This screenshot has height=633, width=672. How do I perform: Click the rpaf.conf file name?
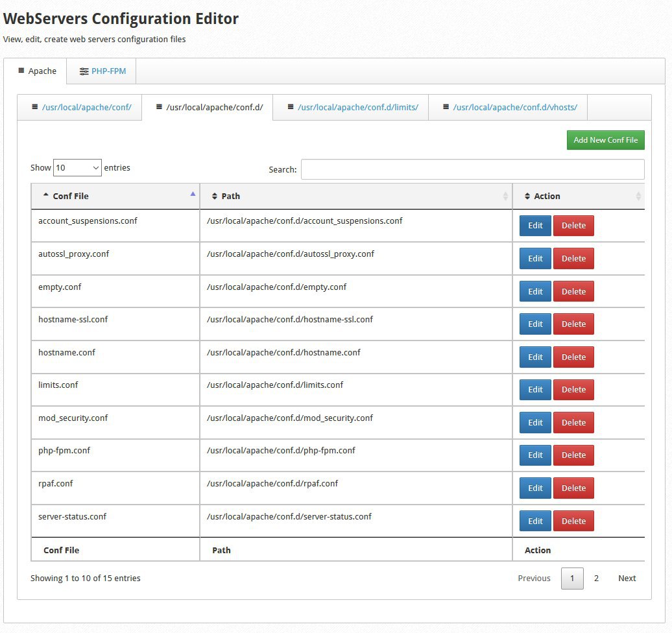coord(56,484)
